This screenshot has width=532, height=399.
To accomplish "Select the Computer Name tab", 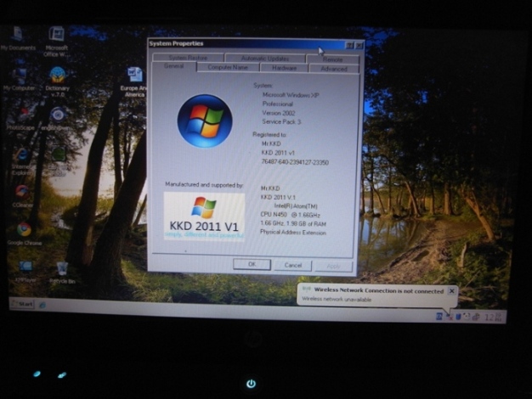I will [228, 67].
